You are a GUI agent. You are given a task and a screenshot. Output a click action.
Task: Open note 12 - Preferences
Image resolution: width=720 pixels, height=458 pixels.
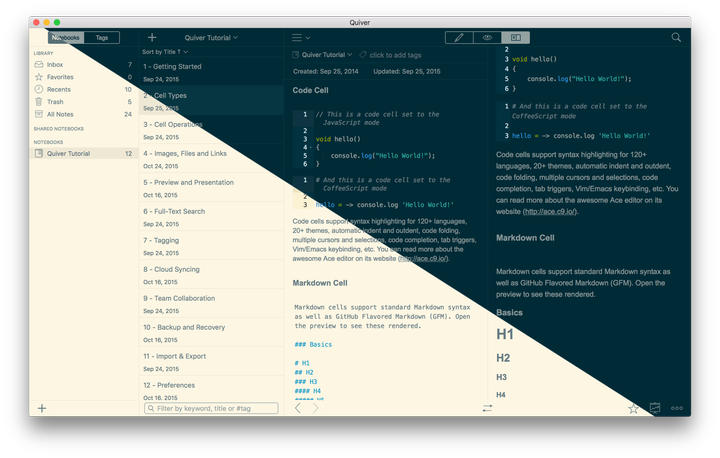coord(211,389)
